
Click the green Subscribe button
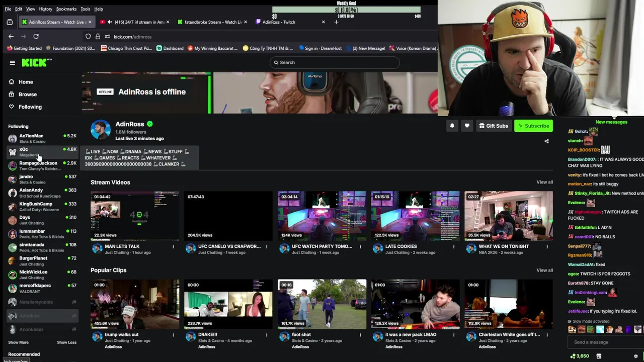tap(533, 126)
